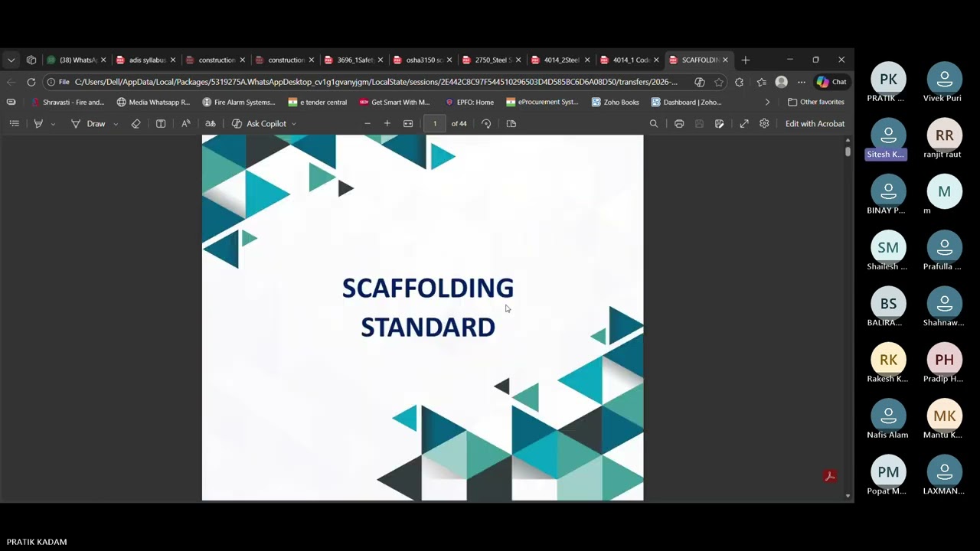Enter full screen mode for PDF
The height and width of the screenshot is (551, 980).
click(x=744, y=123)
